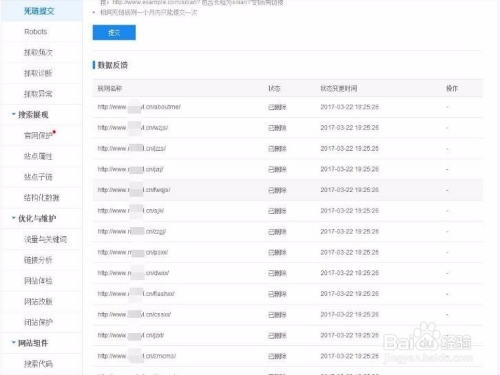Viewport: 500px width, 375px height.
Task: Collapse the 优化与维护 section arrow
Action: tap(14, 218)
